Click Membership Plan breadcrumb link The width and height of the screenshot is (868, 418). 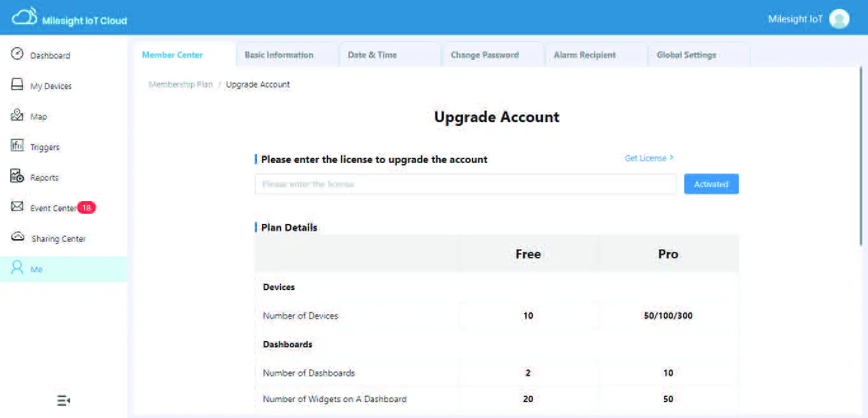point(181,85)
